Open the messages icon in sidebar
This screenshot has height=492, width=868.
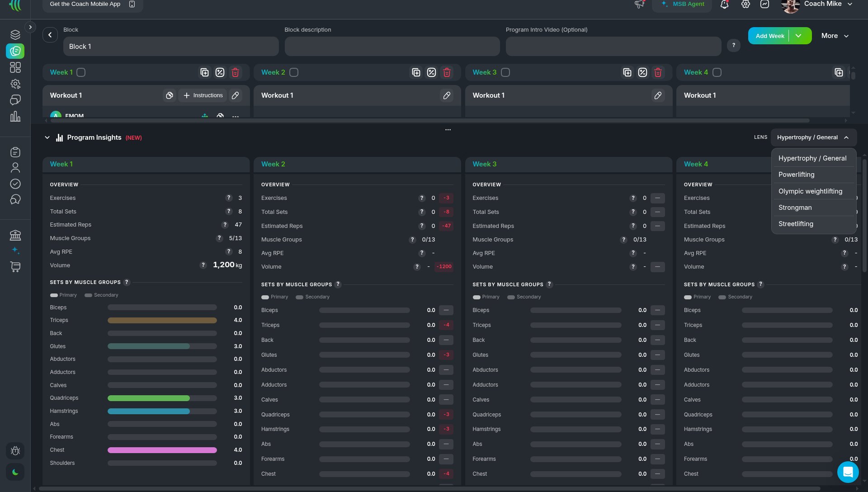pyautogui.click(x=15, y=100)
